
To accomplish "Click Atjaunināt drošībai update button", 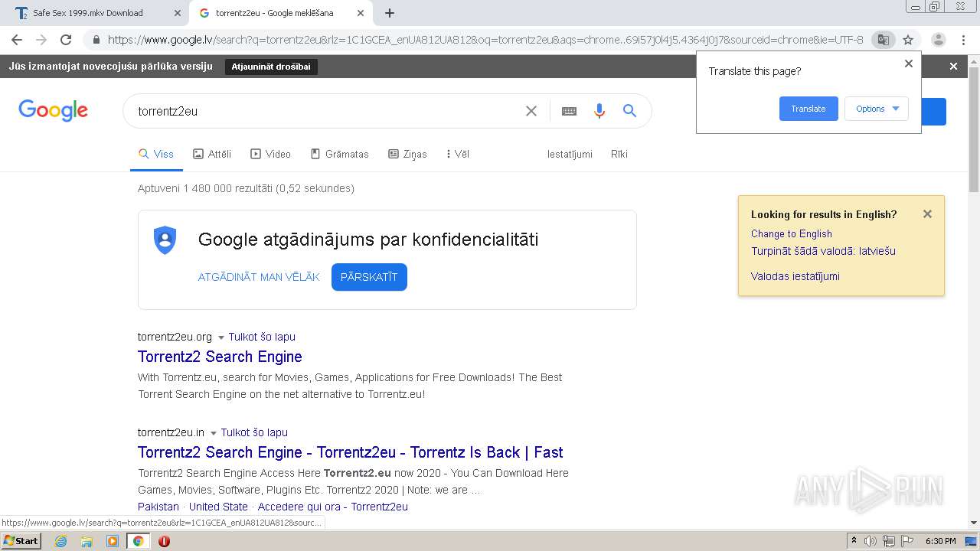I will point(271,67).
